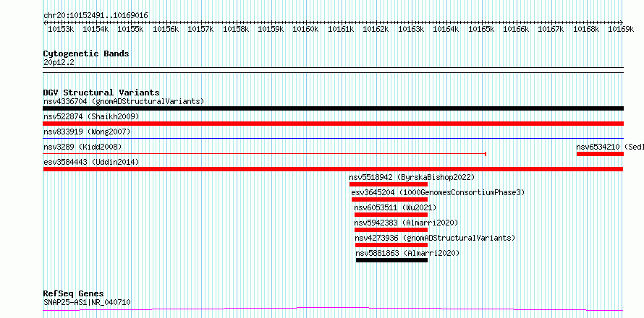Select the red nsv522874 variant bar

coord(334,124)
